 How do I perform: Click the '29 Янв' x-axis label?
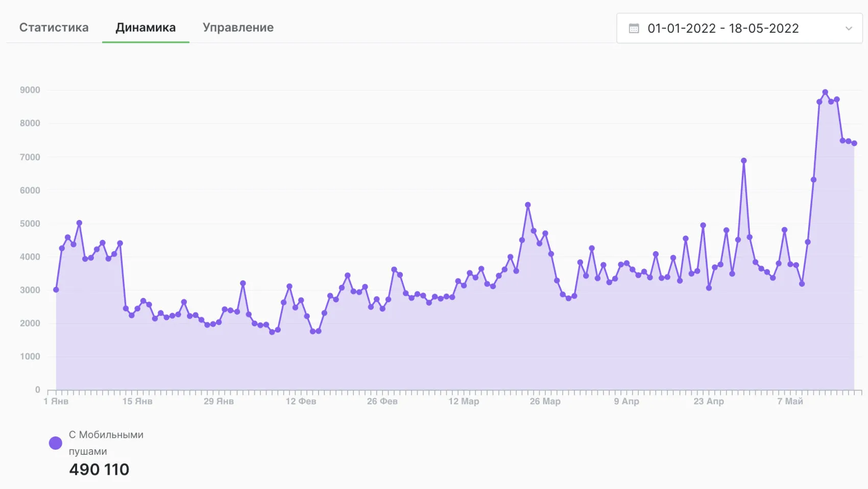219,401
